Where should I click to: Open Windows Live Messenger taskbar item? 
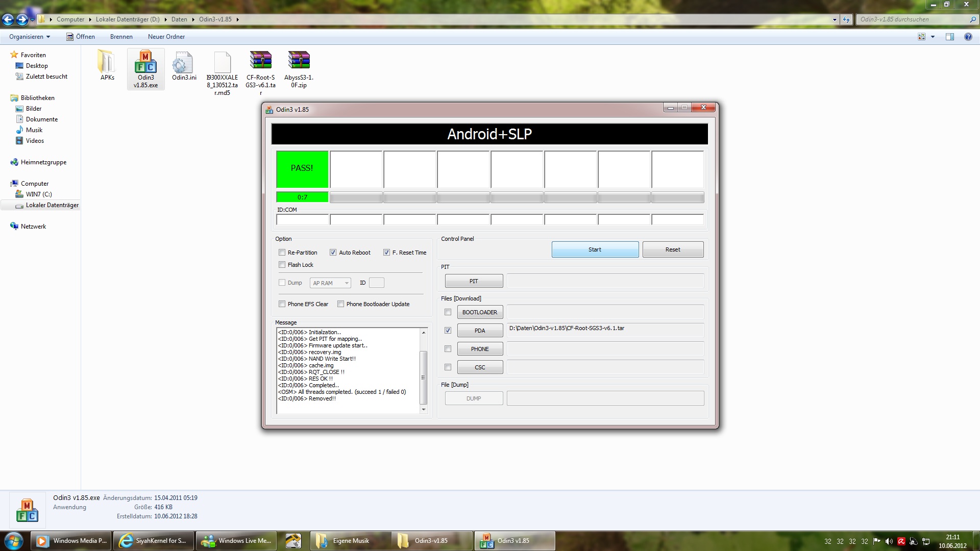pos(236,541)
